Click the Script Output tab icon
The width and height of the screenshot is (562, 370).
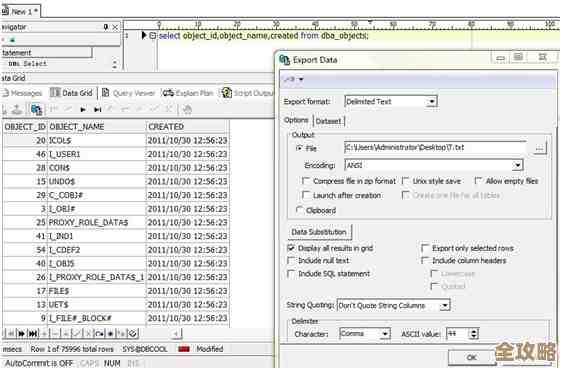(x=227, y=93)
